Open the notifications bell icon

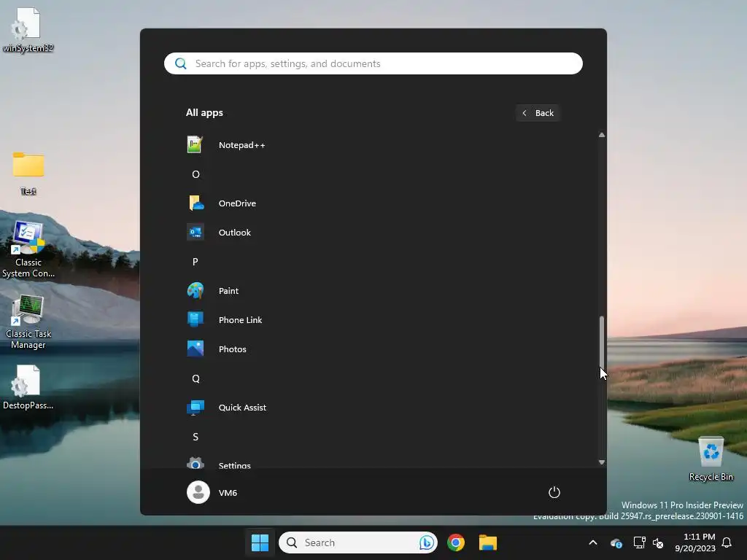click(x=727, y=542)
